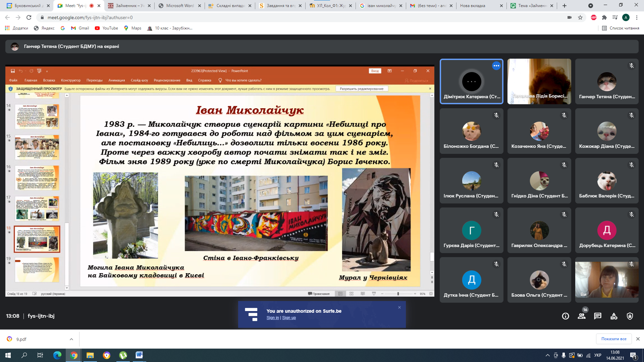Open the Chrome profile avatar
This screenshot has height=362, width=644.
pos(626,17)
